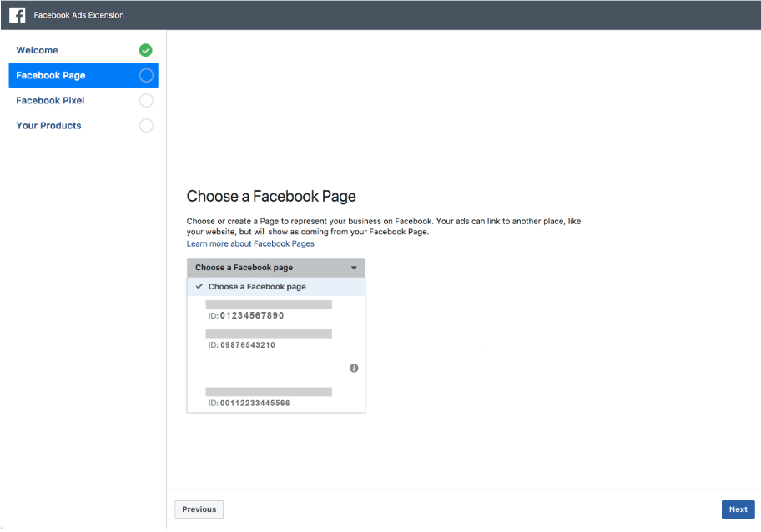Click the step circle next to Facebook Page

coord(146,75)
